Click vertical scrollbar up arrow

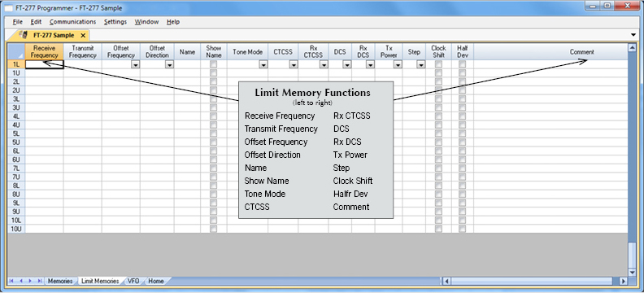pyautogui.click(x=632, y=48)
